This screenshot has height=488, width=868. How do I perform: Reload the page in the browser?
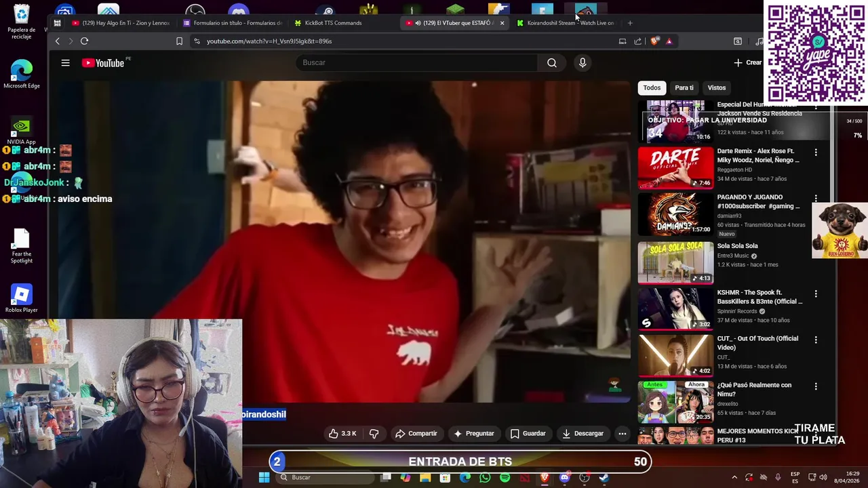click(x=85, y=41)
